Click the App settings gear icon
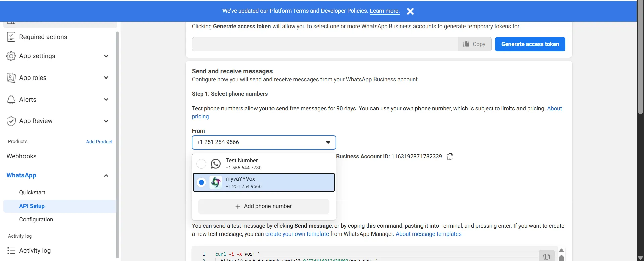The image size is (644, 261). 11,56
